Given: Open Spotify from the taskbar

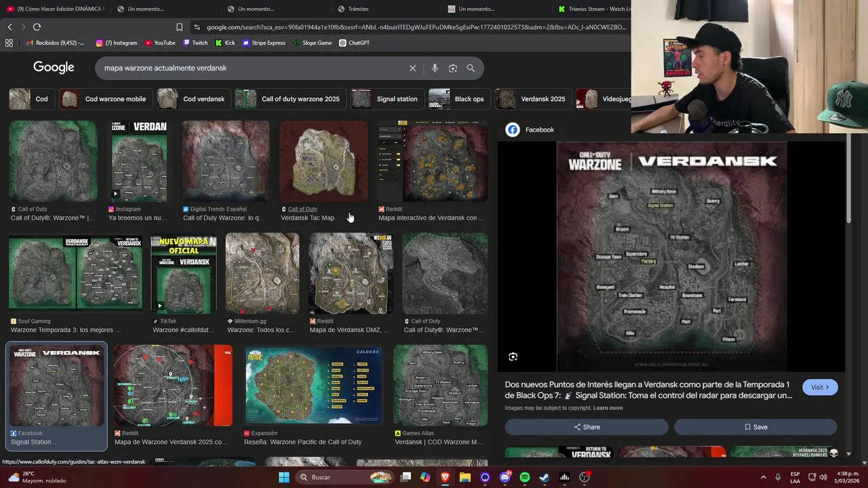Looking at the screenshot, I should [525, 477].
